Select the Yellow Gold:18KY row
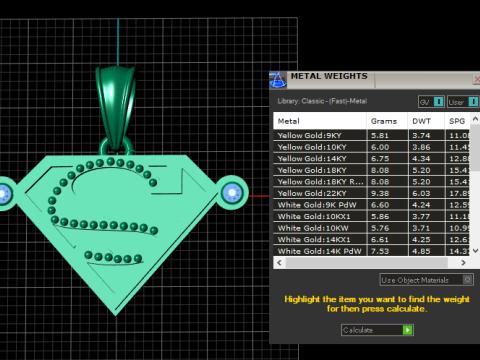This screenshot has height=360, width=480. [x=372, y=170]
